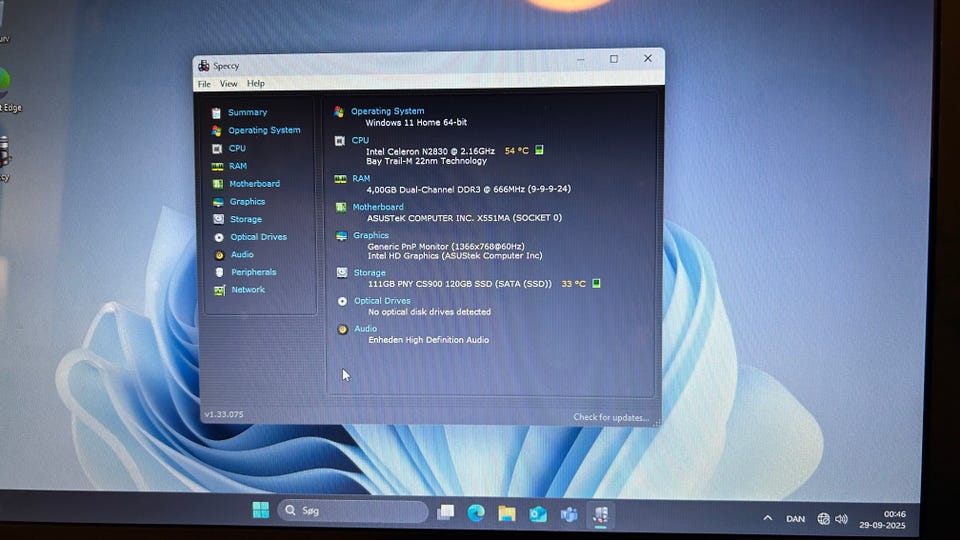Click the sidebar Motherboard icon
Screen dimensions: 960x540
pos(218,184)
